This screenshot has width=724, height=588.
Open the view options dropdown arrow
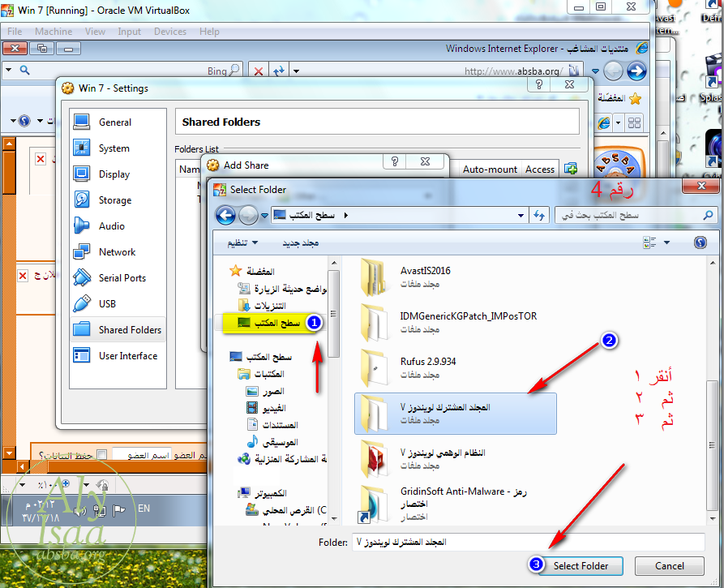(x=667, y=242)
